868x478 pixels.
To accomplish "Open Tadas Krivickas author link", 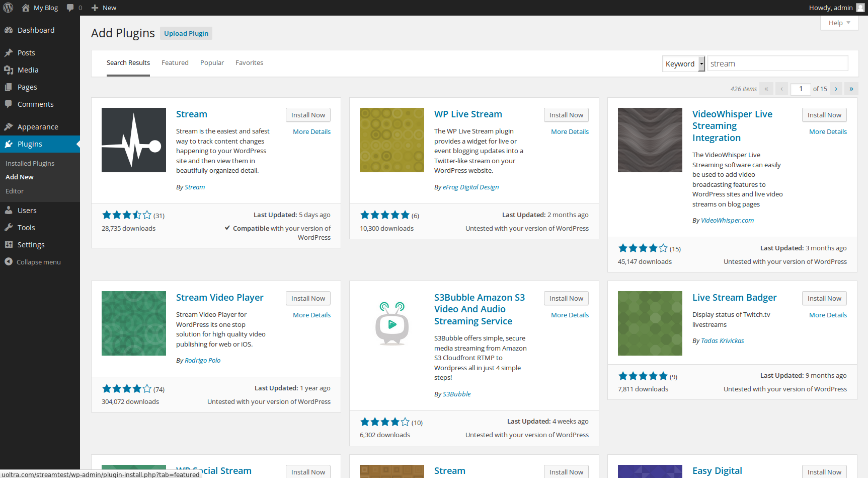I will [x=723, y=341].
